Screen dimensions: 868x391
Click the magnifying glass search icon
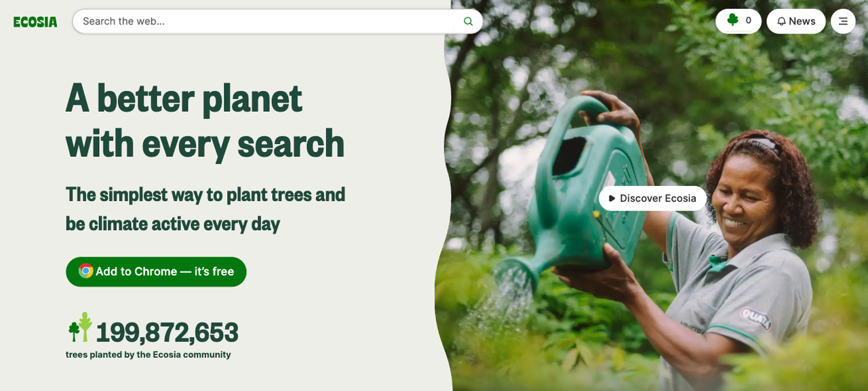(x=468, y=21)
